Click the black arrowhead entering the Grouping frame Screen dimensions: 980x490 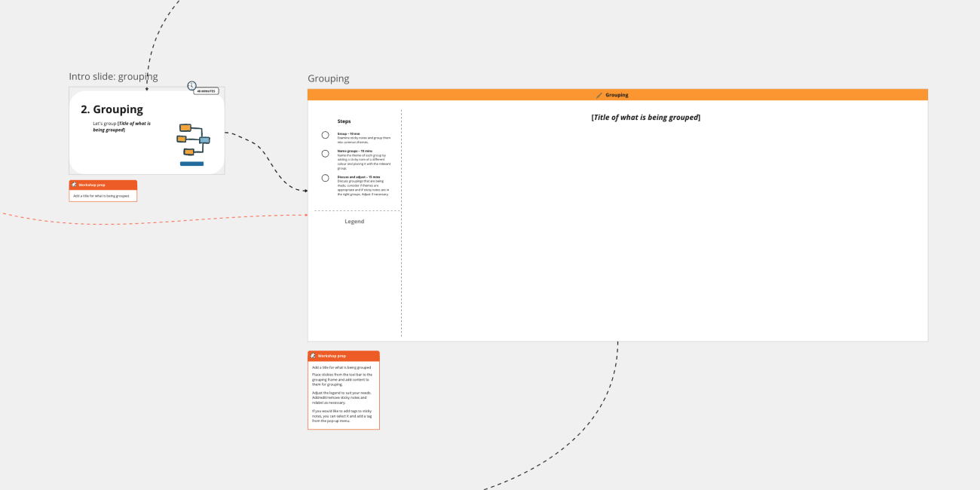tap(305, 191)
